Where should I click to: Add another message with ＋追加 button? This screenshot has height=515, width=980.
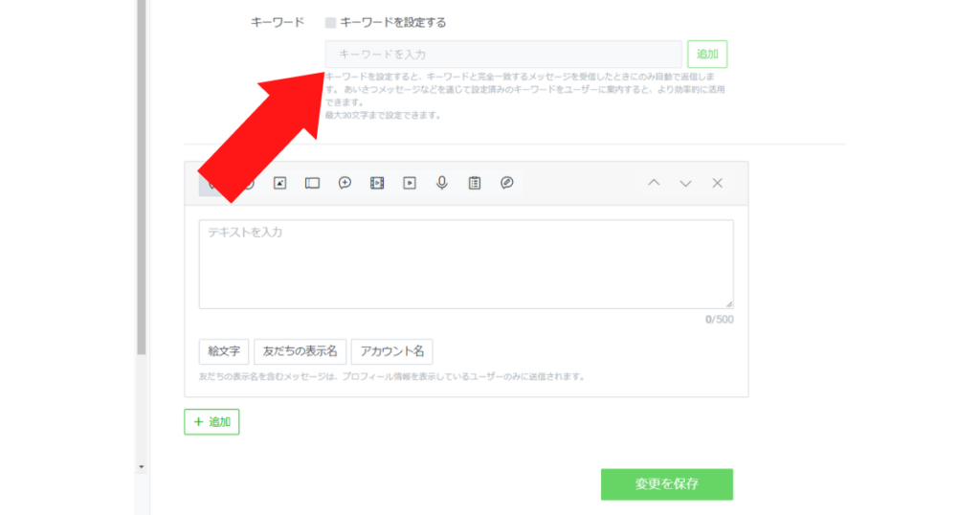212,422
